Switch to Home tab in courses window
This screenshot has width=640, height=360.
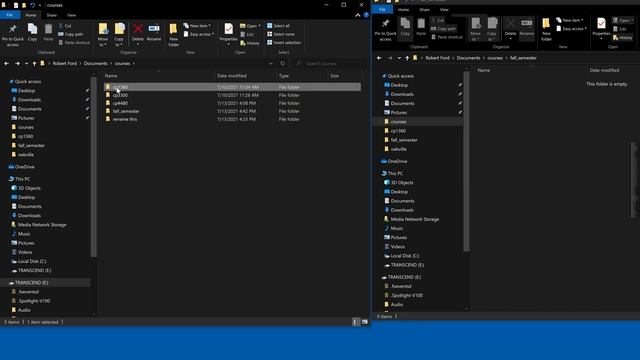(31, 15)
